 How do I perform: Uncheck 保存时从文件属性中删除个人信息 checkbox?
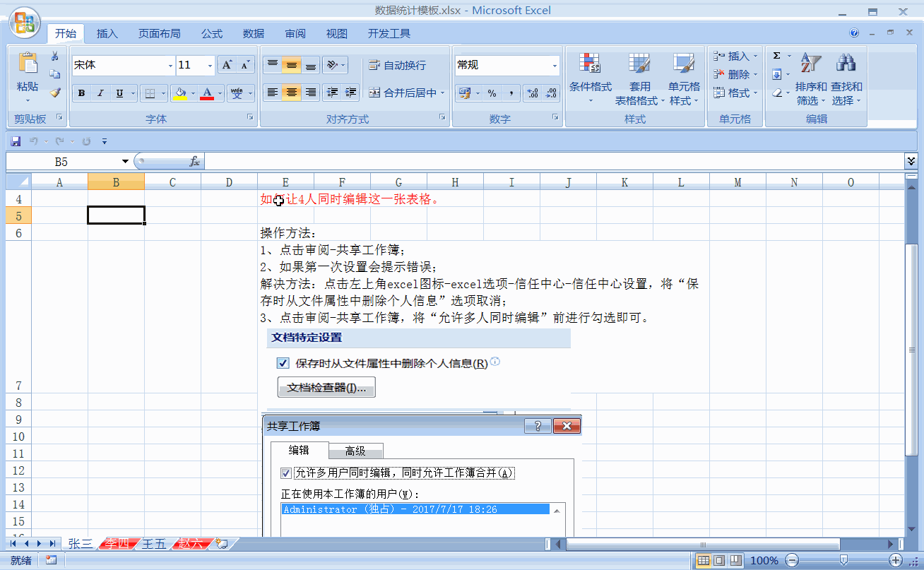(283, 363)
